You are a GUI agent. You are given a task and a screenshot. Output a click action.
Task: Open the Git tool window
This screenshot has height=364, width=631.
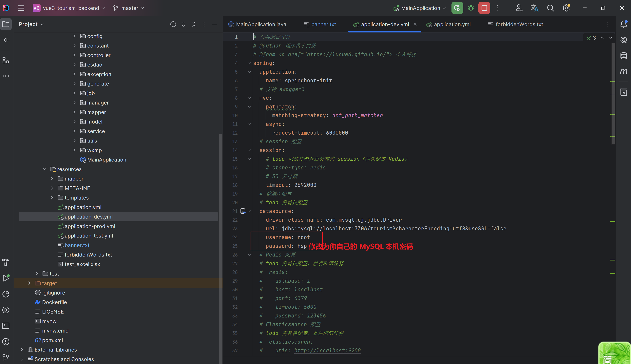6,357
